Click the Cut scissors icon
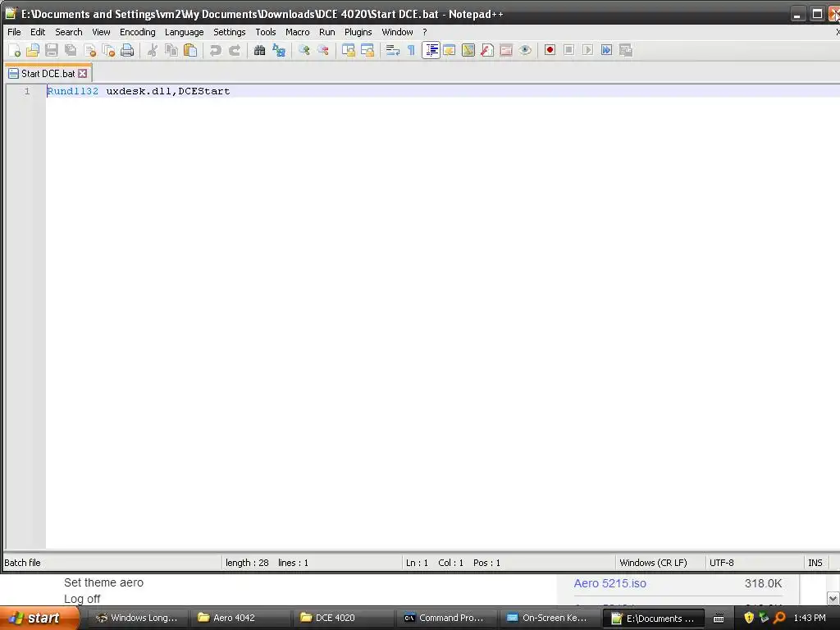840x630 pixels. 153,50
